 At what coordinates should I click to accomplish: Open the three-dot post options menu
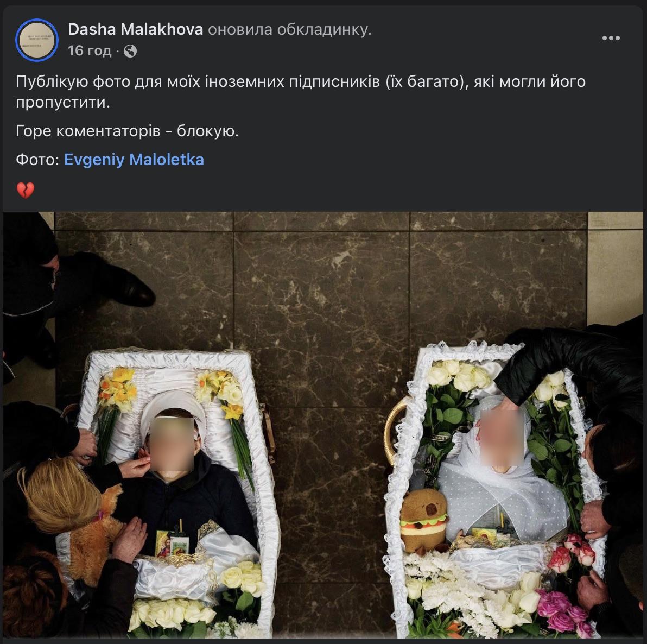click(611, 38)
